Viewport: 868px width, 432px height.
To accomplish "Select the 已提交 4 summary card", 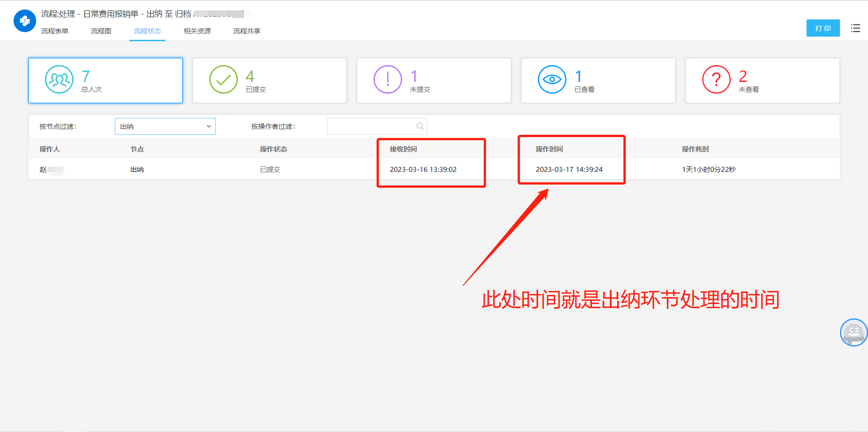I will click(269, 81).
